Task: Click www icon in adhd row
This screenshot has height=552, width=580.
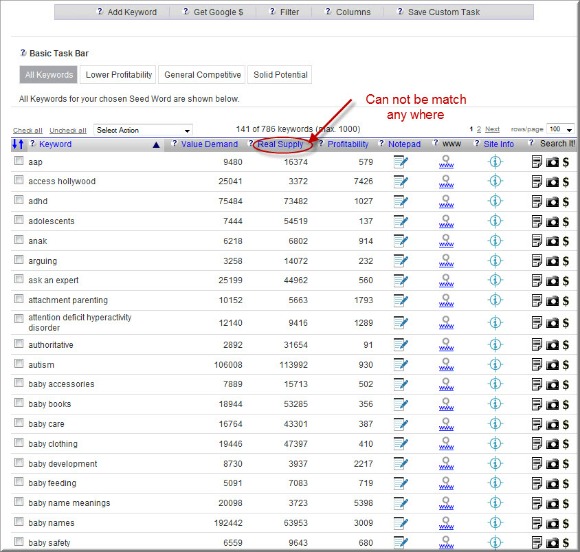Action: (446, 202)
